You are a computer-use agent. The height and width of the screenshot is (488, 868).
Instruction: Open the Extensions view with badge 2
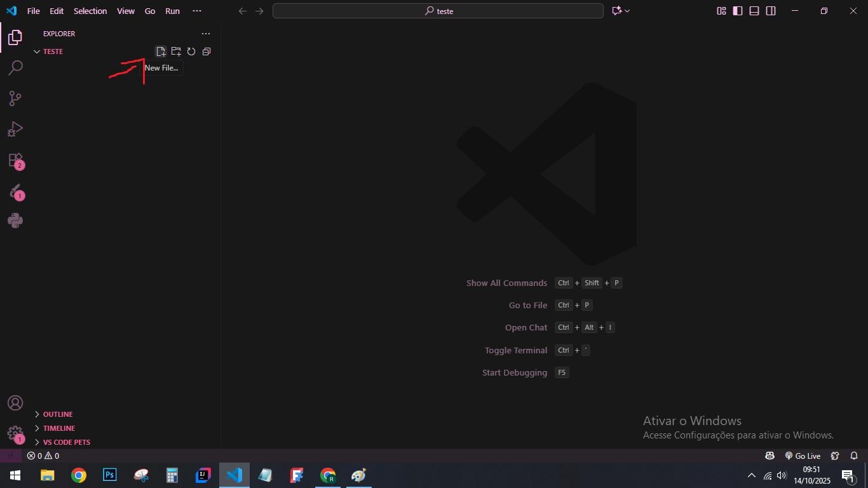tap(15, 160)
